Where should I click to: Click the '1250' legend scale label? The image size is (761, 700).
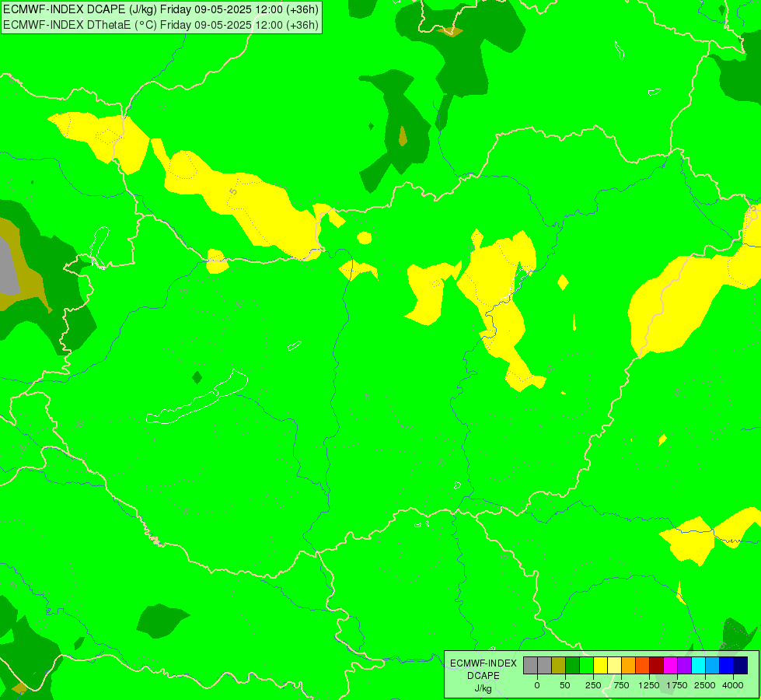649,685
